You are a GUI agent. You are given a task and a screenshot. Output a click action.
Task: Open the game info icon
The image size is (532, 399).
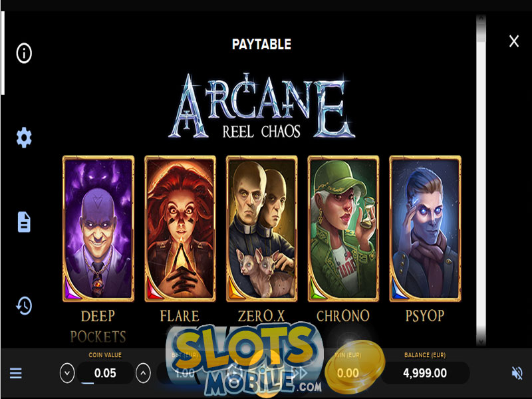tap(24, 53)
